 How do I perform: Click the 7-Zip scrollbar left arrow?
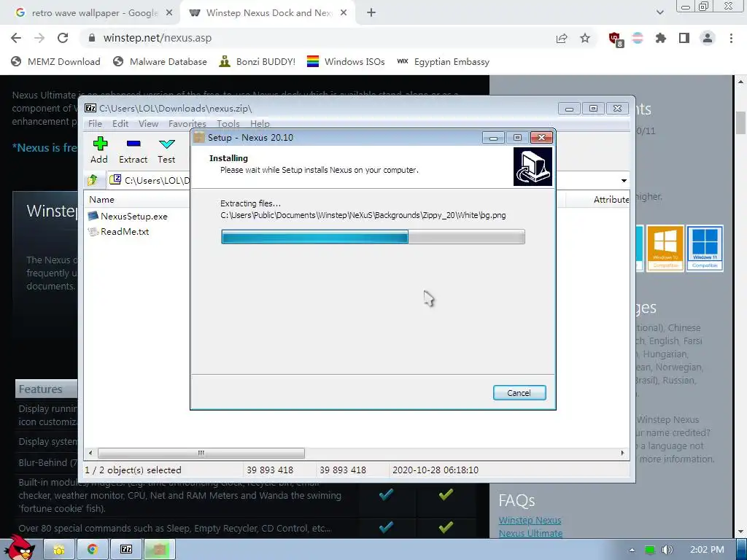(x=90, y=453)
